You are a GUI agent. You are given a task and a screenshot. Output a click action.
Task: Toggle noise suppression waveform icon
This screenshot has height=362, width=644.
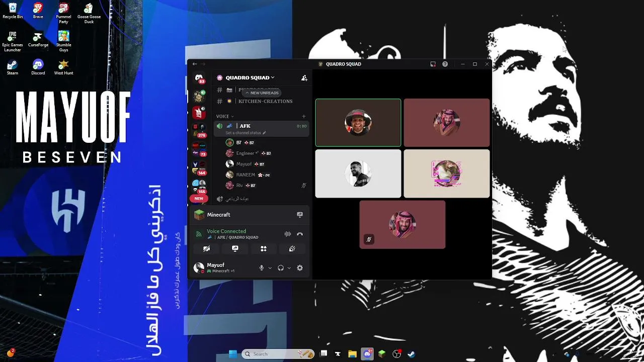[288, 234]
